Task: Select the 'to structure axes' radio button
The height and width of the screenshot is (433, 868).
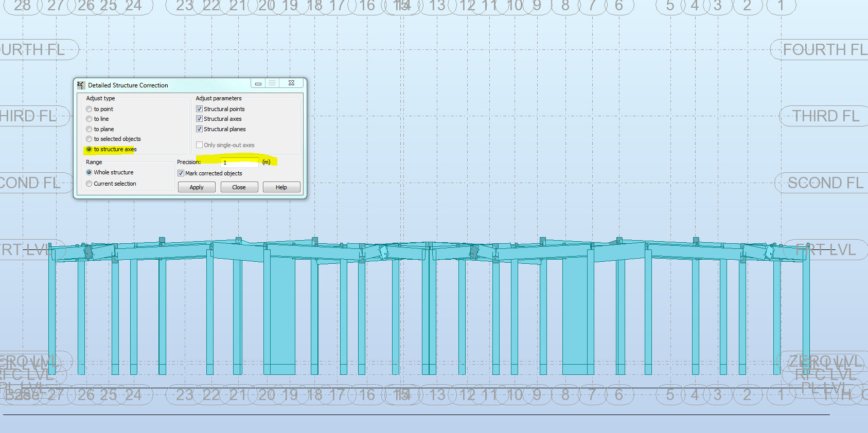Action: click(x=89, y=149)
